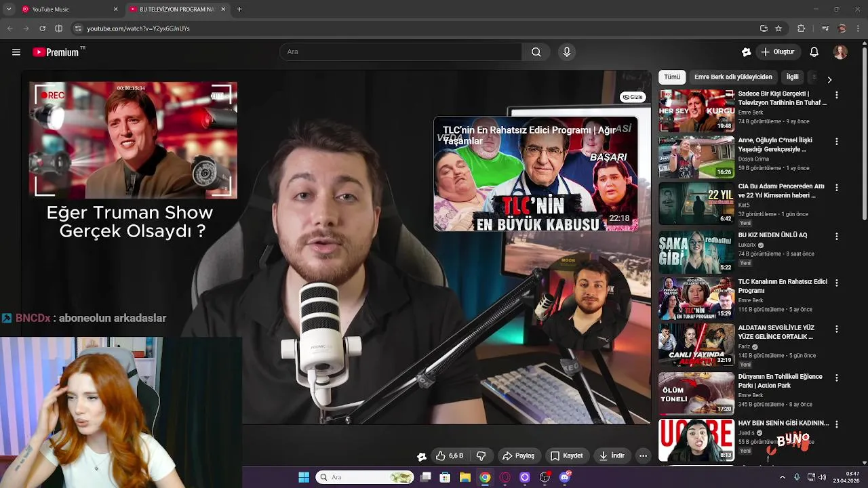Viewport: 868px width, 488px height.
Task: Open Dünyanın En Tehlikeli Eğlence Parkı title
Action: (780, 381)
